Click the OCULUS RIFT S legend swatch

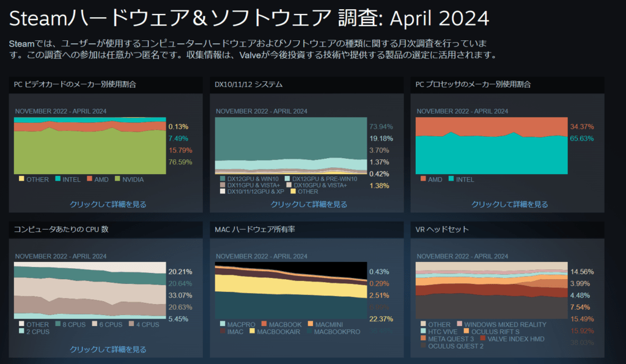click(466, 331)
